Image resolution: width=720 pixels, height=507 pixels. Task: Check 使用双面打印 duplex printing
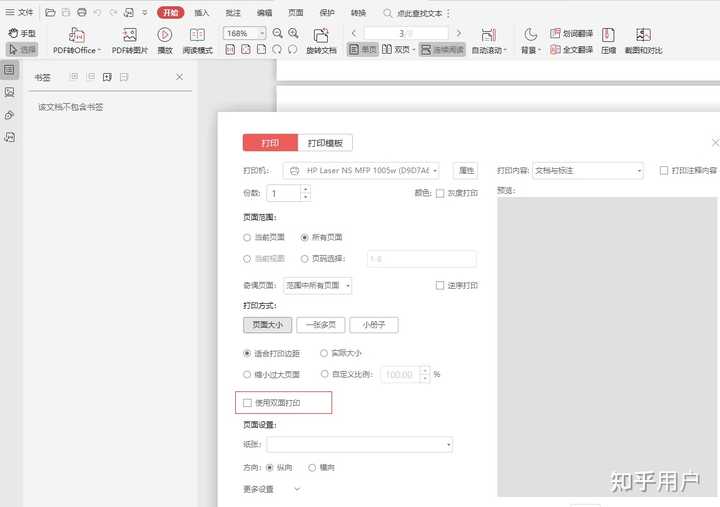tap(247, 403)
